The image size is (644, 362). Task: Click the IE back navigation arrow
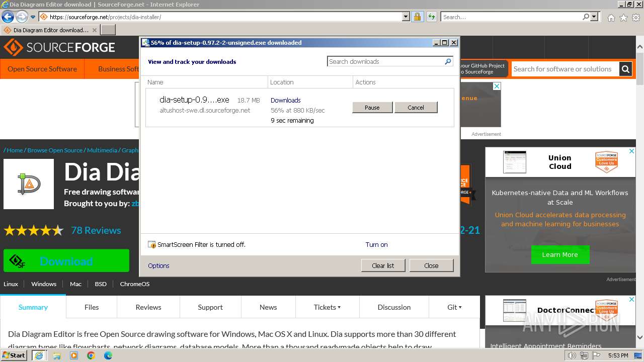pyautogui.click(x=8, y=17)
